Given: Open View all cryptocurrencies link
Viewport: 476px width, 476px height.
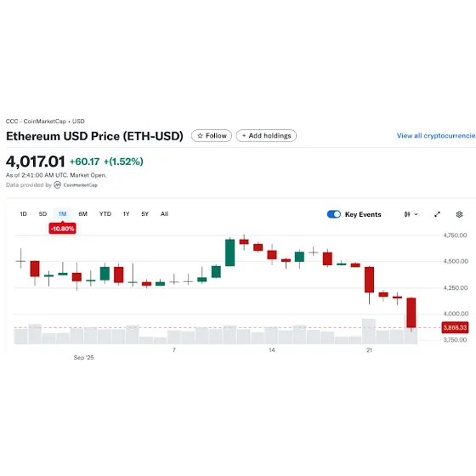Looking at the screenshot, I should (x=436, y=136).
